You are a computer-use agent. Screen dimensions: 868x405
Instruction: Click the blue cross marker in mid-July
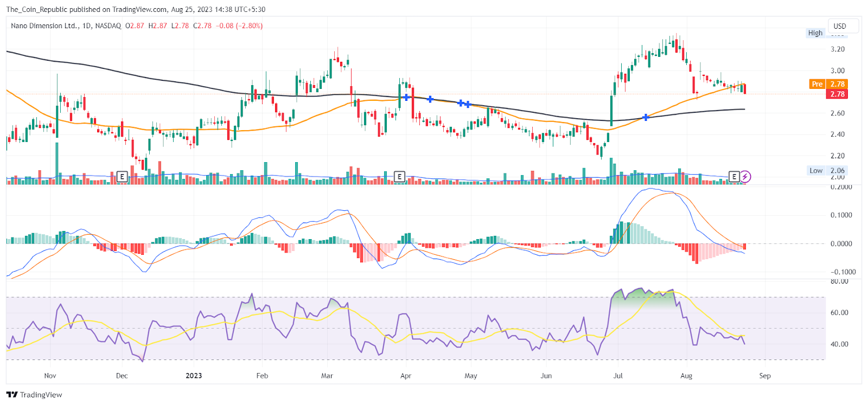point(646,117)
